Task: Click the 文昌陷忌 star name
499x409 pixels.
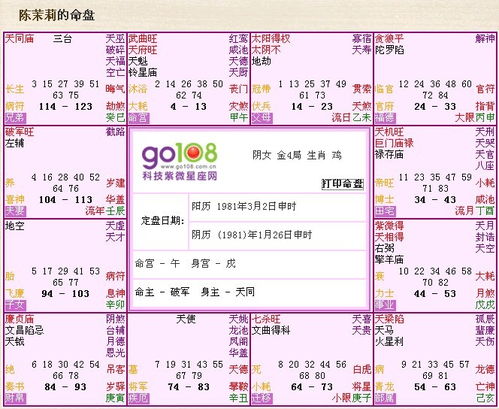Action: click(24, 330)
